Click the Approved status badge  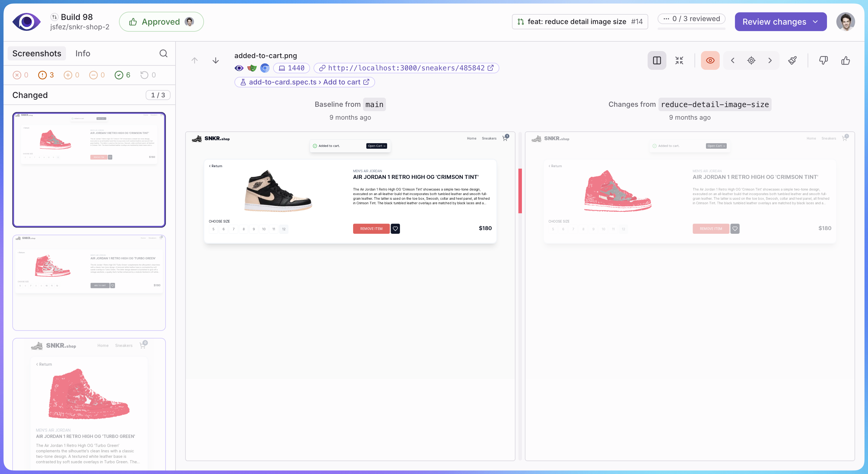[161, 22]
